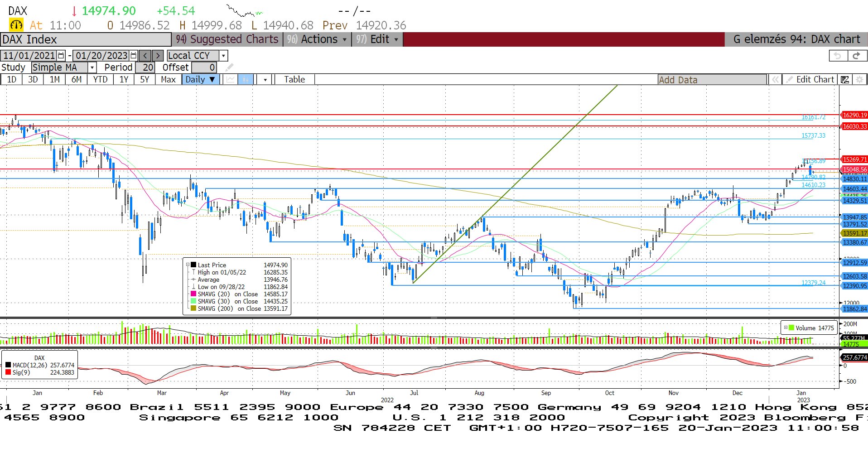The width and height of the screenshot is (868, 453).
Task: Select the Max range tab
Action: (168, 80)
